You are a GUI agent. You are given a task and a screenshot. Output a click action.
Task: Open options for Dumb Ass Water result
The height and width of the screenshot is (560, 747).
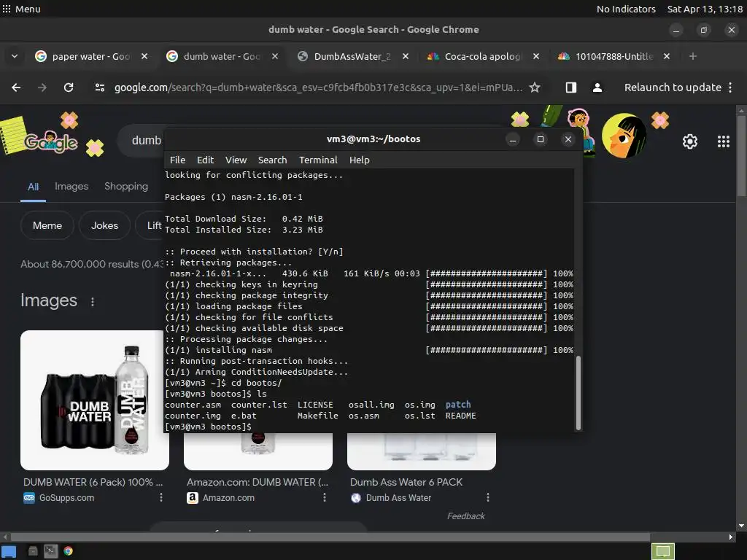(487, 497)
